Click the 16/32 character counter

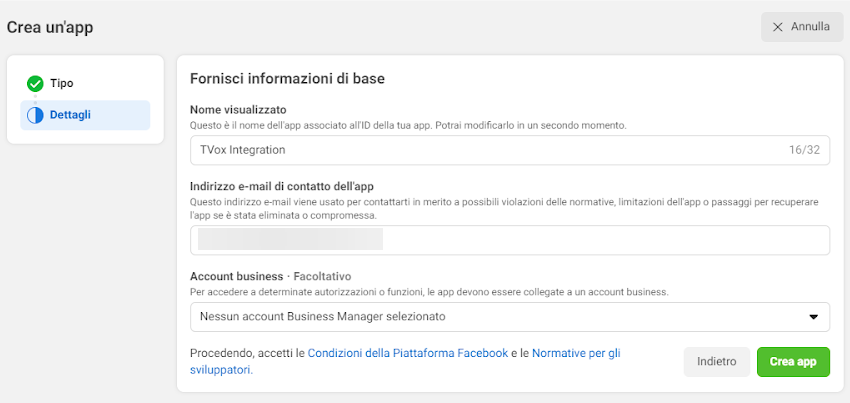point(804,150)
